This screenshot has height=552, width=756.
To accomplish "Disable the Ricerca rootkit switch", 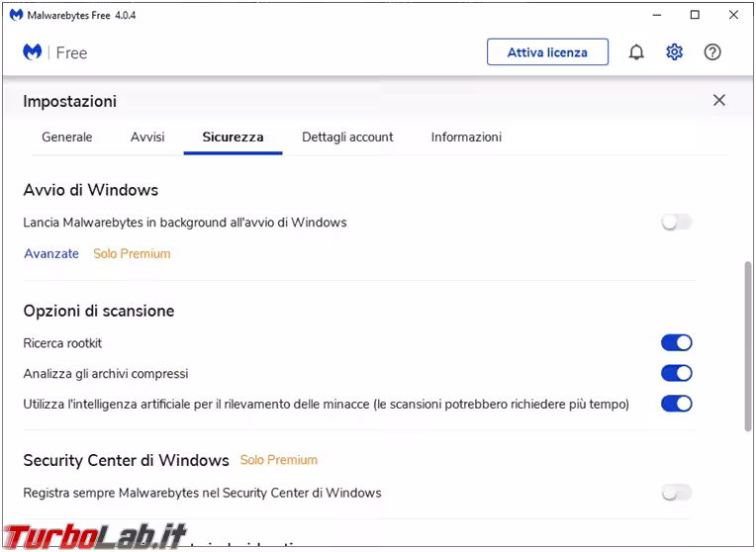I will 677,343.
